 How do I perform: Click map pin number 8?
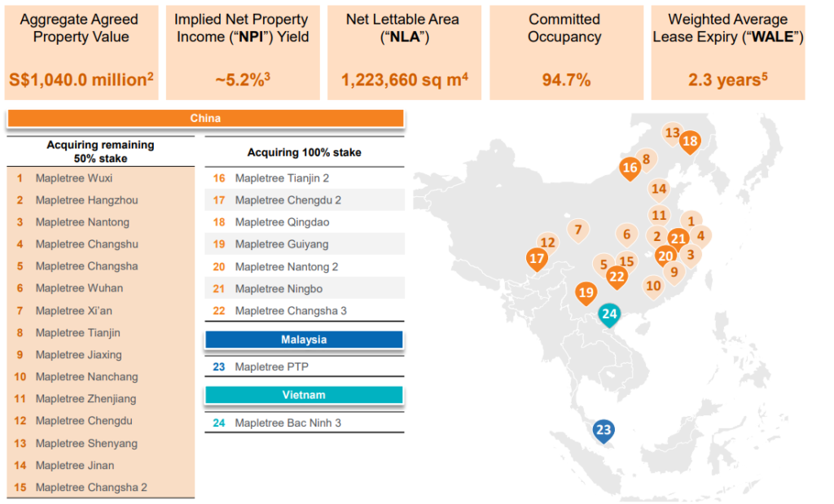646,159
